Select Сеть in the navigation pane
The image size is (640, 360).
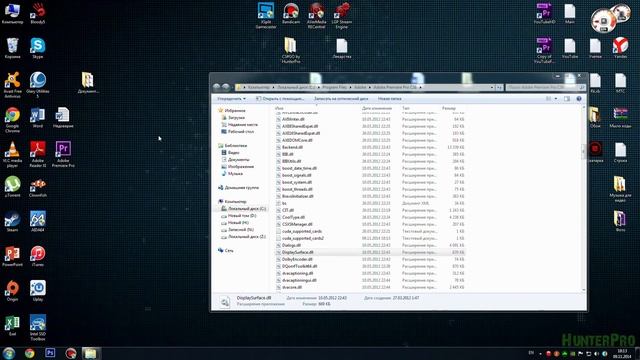click(229, 251)
